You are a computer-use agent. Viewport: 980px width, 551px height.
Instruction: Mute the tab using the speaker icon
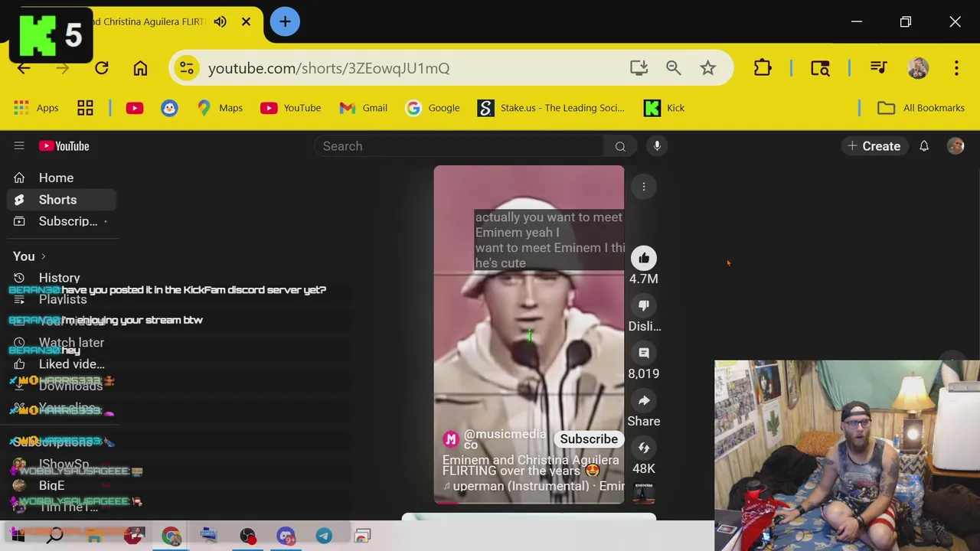click(x=220, y=21)
